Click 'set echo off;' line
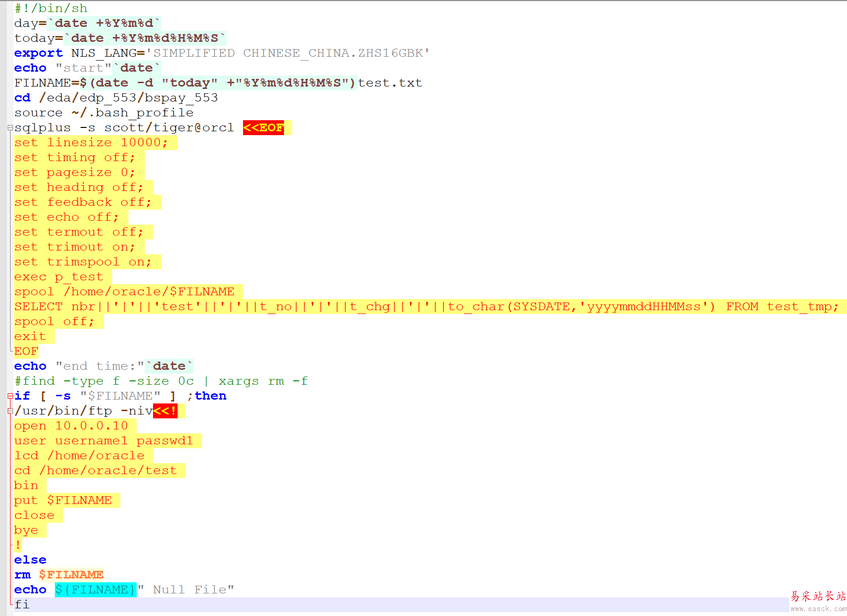847x616 pixels. tap(66, 217)
